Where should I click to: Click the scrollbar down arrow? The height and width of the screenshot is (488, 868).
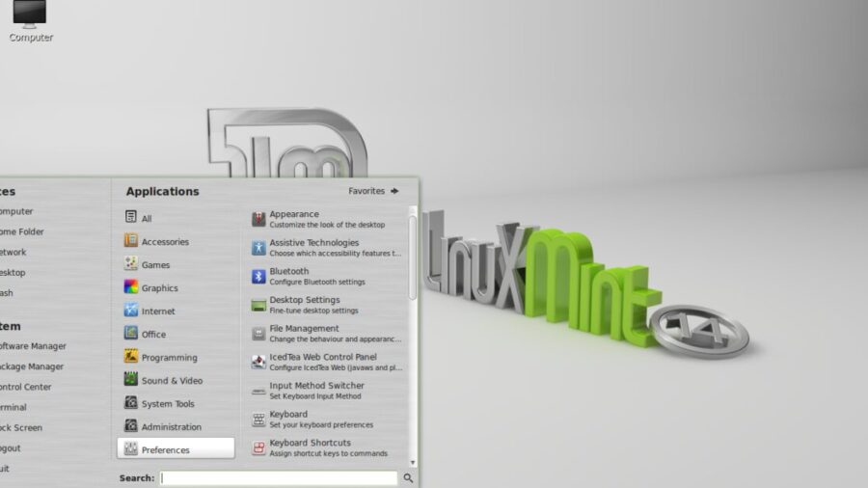pyautogui.click(x=413, y=463)
